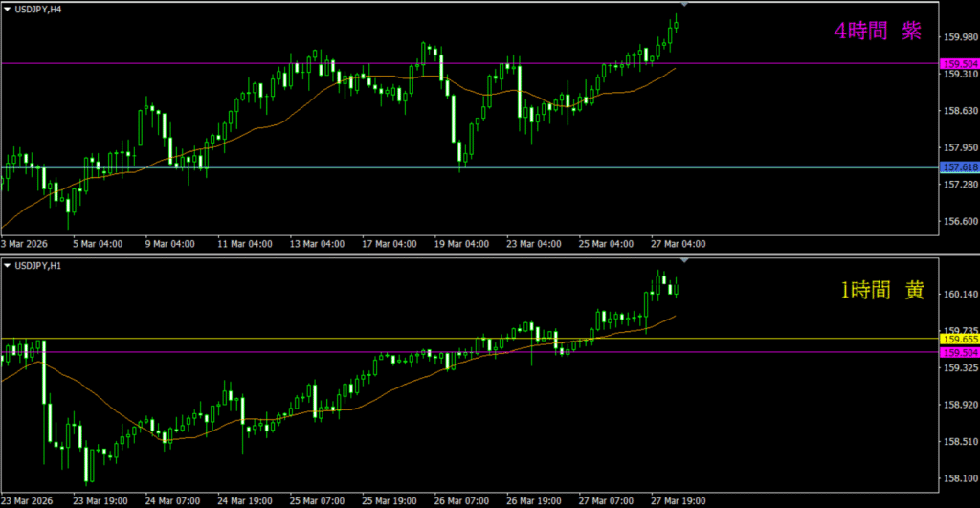Click the orange moving average on H4 chart
Viewport: 980px width, 508px height.
pos(287,118)
